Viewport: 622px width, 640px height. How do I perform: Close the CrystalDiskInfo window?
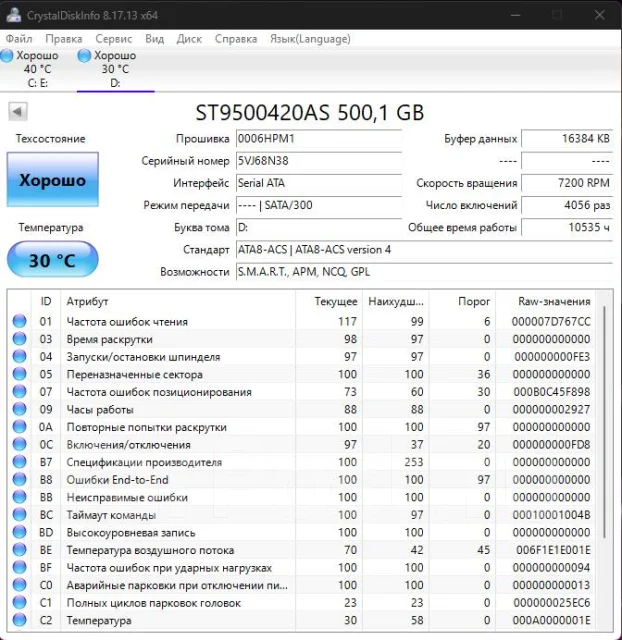599,15
